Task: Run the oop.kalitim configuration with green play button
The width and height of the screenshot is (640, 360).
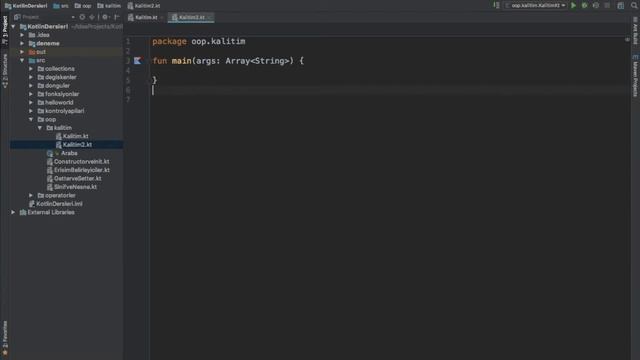Action: 573,6
